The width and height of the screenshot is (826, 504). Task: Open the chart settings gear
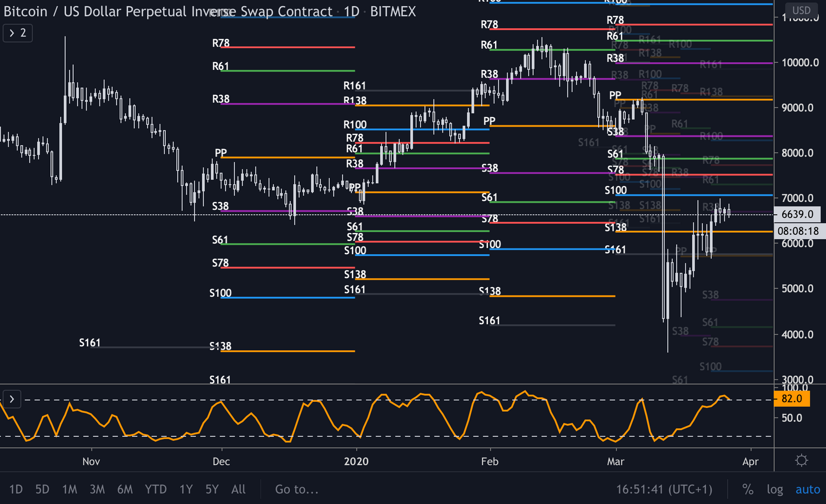[x=801, y=460]
